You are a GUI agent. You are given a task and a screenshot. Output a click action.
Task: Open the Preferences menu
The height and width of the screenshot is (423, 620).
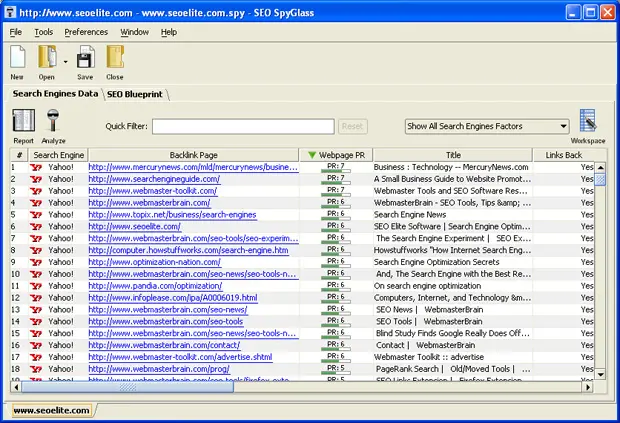[86, 32]
